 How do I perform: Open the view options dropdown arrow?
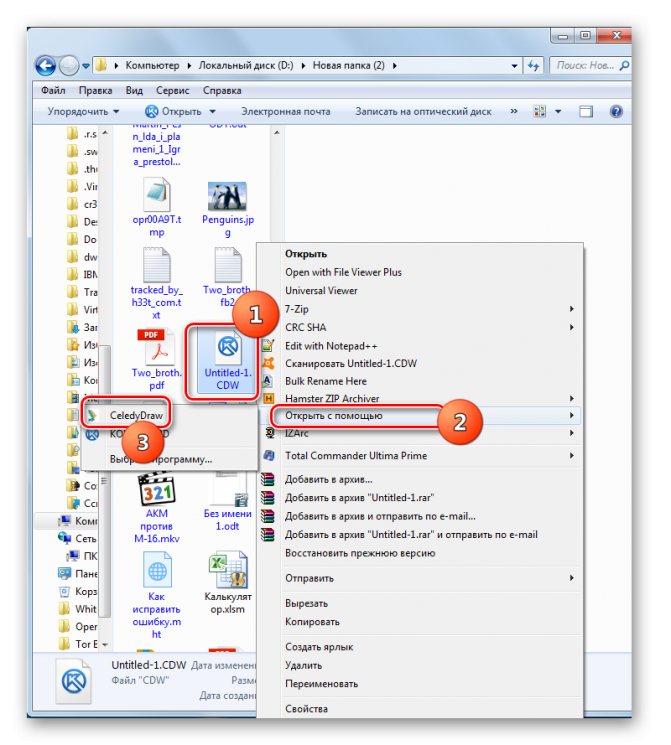pos(558,112)
